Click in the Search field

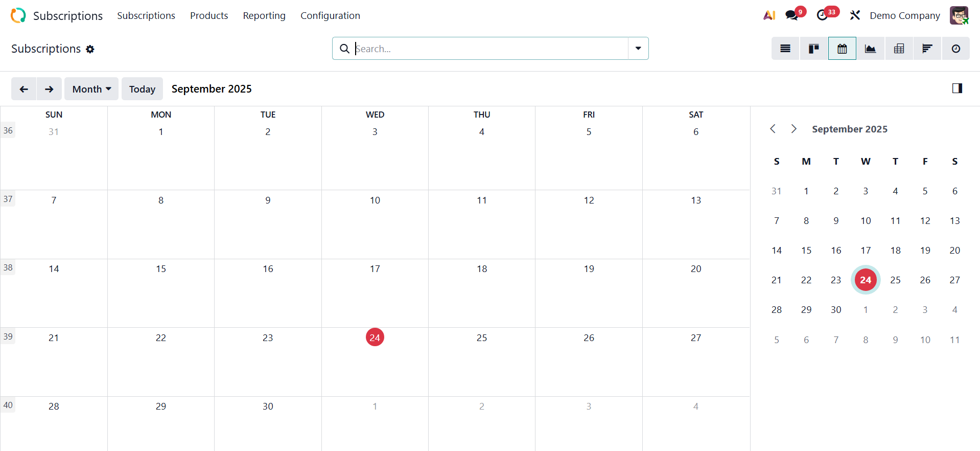tap(491, 49)
